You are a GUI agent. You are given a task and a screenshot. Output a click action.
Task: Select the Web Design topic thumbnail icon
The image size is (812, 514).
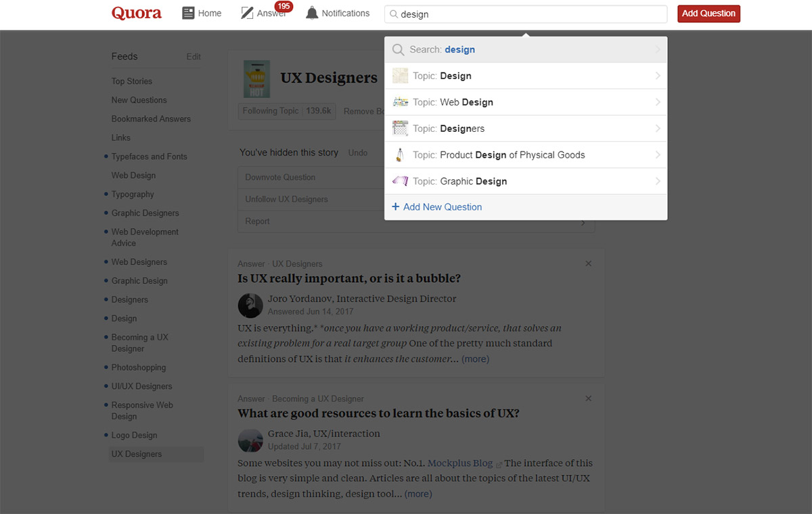click(x=401, y=102)
